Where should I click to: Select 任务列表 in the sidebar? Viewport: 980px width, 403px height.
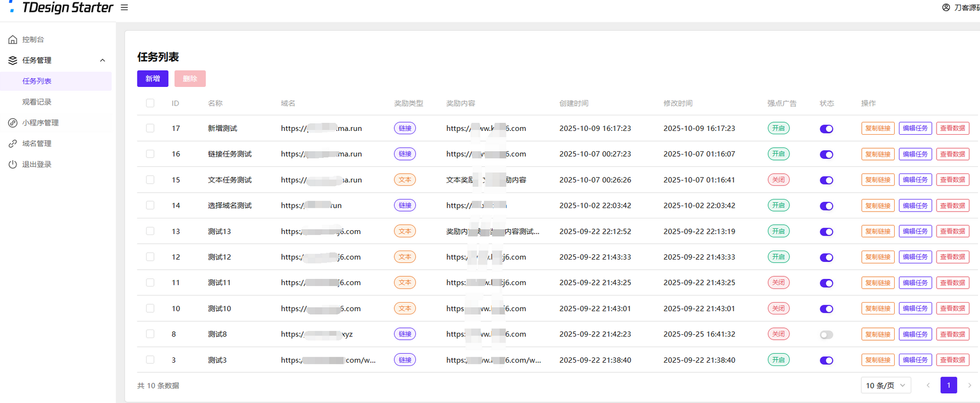(37, 81)
